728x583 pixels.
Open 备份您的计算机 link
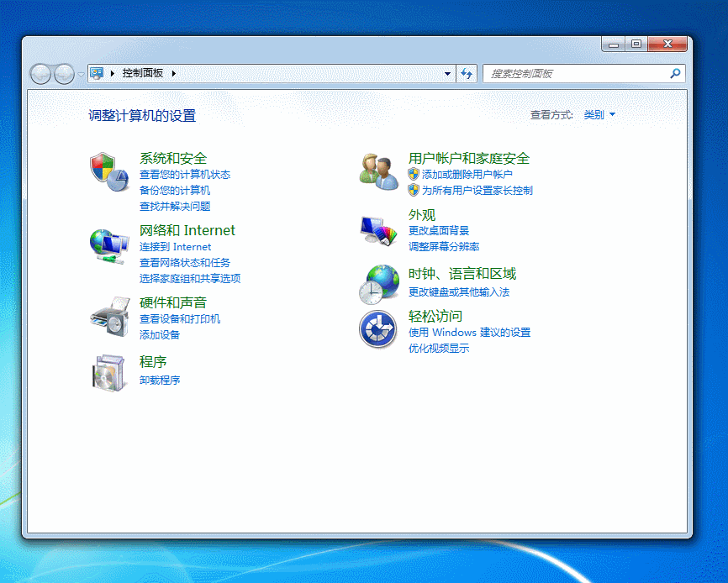[176, 191]
